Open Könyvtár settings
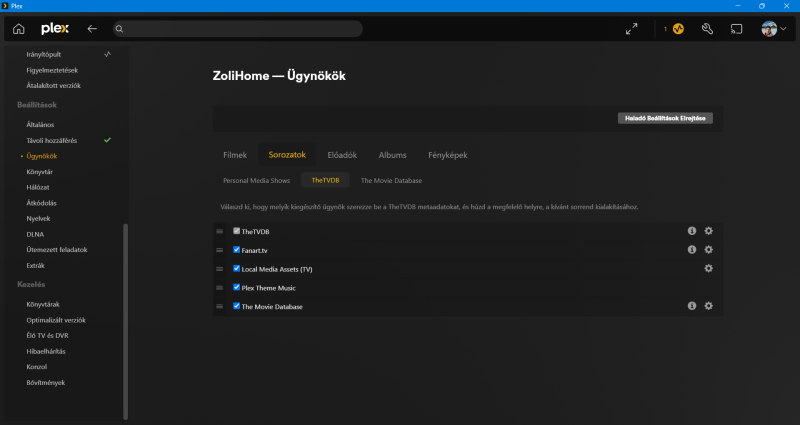This screenshot has width=800, height=425. point(40,172)
